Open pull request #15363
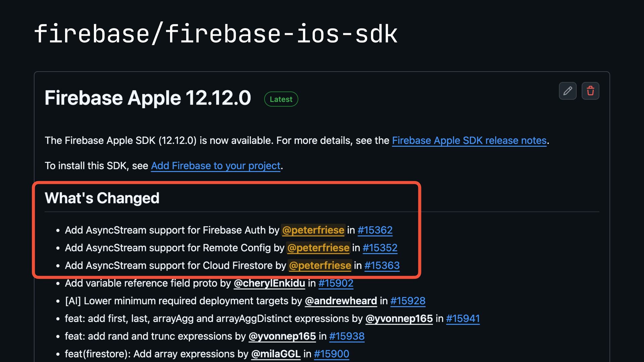Screen dimensions: 644x362 382,265
